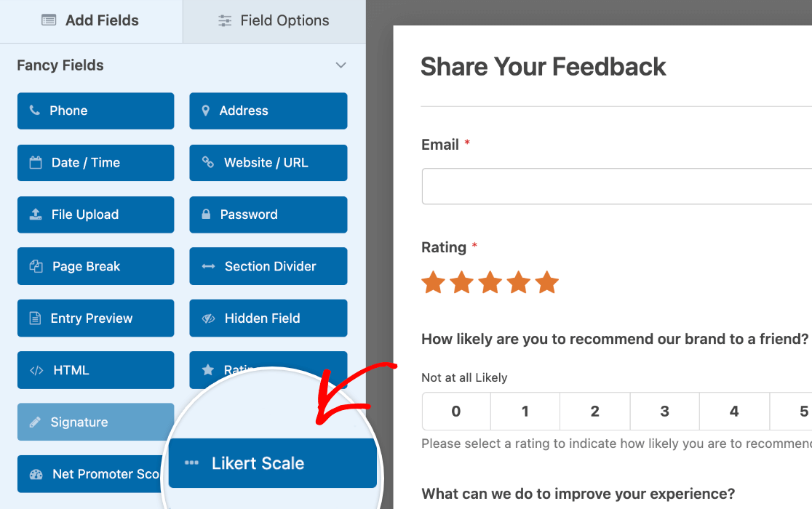This screenshot has height=509, width=812.
Task: Select the fifth rating star
Action: [x=546, y=282]
